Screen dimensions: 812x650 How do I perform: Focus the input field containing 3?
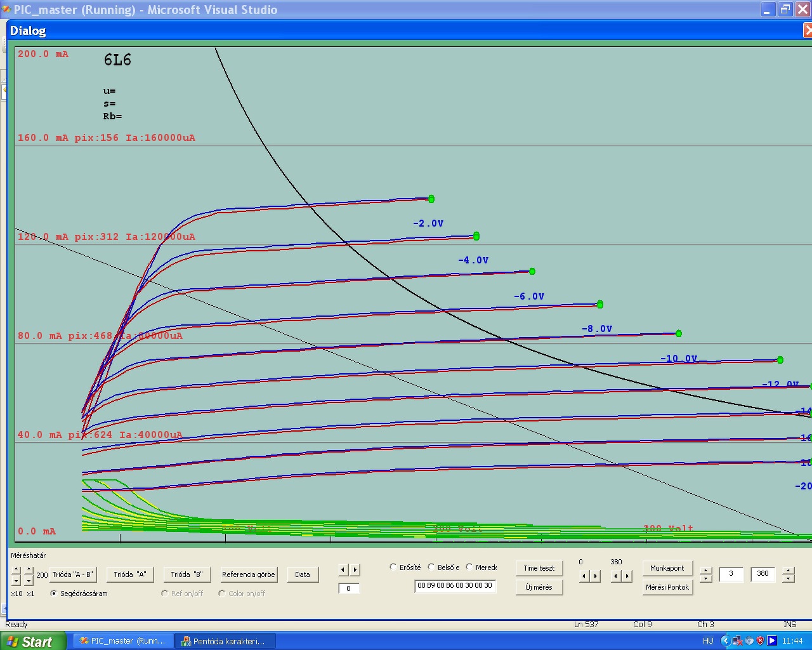point(731,574)
